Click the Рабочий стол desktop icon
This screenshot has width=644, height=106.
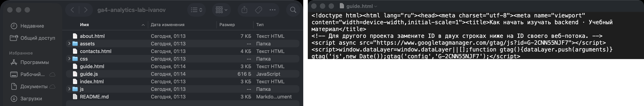[14, 74]
